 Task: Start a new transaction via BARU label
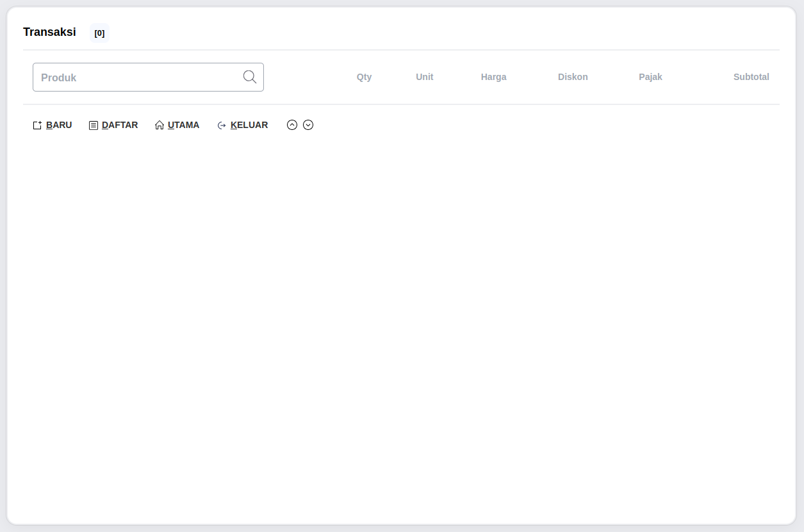[59, 125]
